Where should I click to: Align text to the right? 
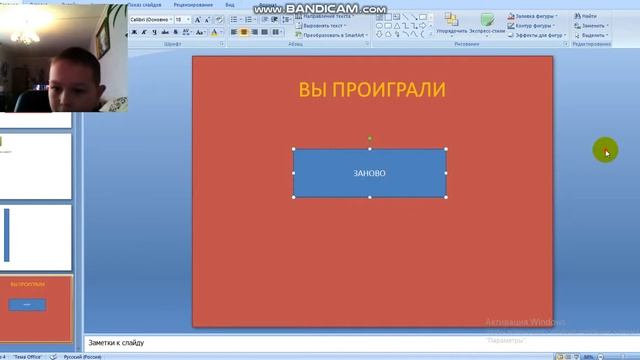pos(254,32)
